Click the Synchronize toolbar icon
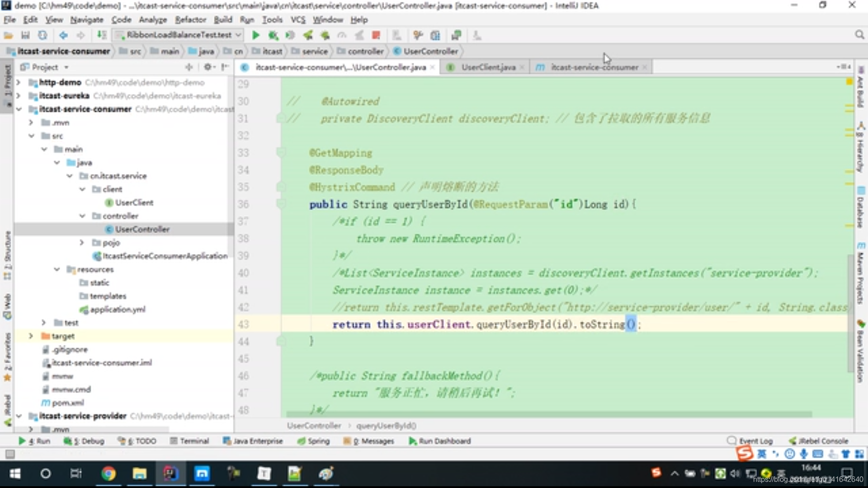This screenshot has height=488, width=868. (x=42, y=35)
